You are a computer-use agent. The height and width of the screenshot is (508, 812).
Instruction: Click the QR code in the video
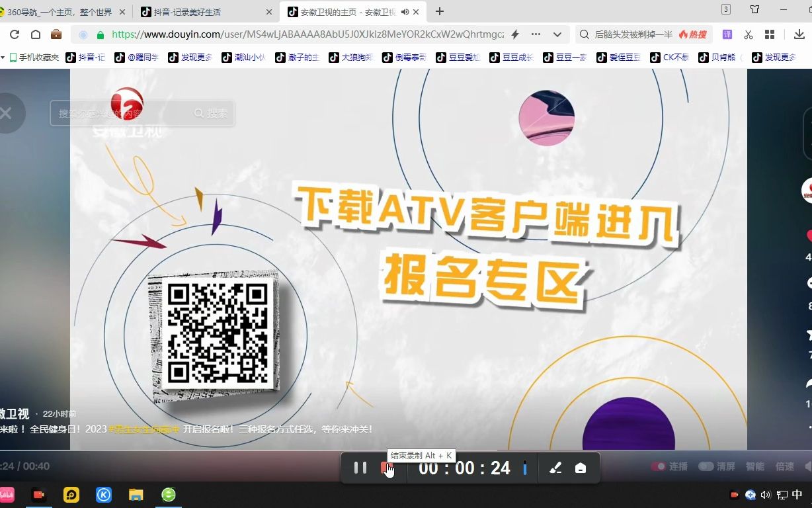(218, 334)
